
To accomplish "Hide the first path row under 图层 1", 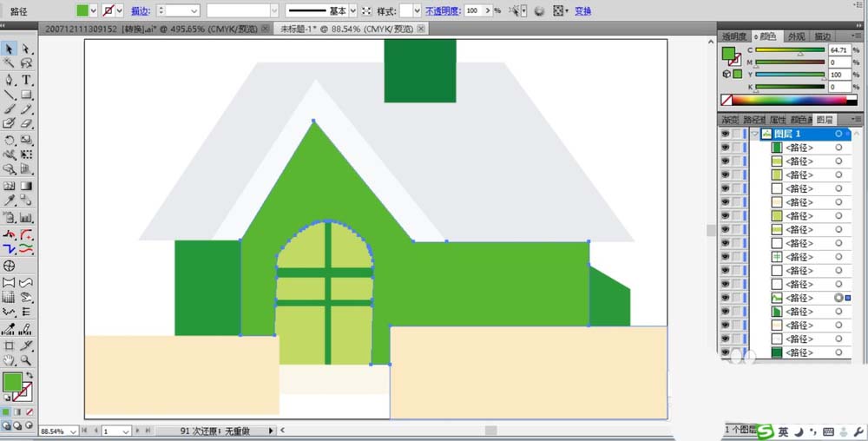I will [725, 148].
